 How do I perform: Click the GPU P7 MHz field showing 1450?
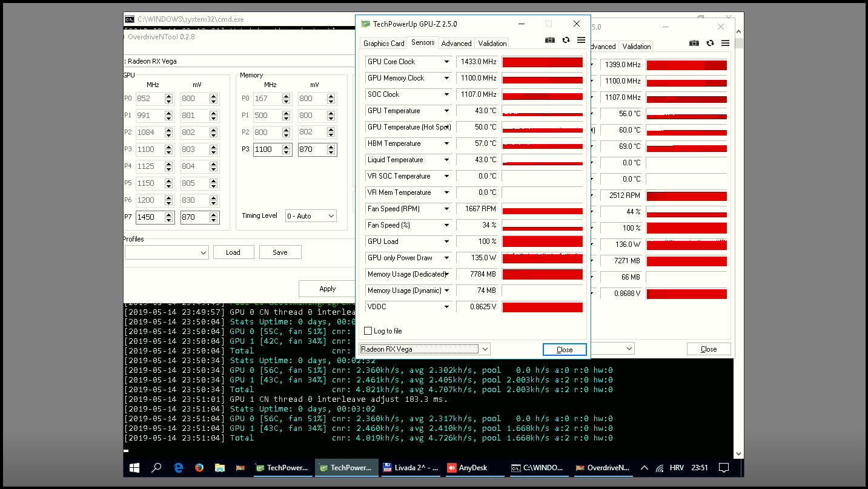pyautogui.click(x=150, y=217)
